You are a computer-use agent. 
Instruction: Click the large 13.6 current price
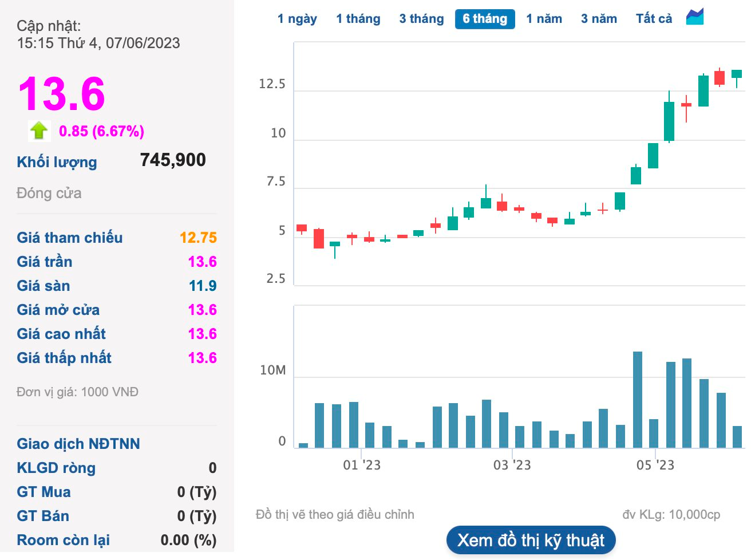click(x=62, y=94)
